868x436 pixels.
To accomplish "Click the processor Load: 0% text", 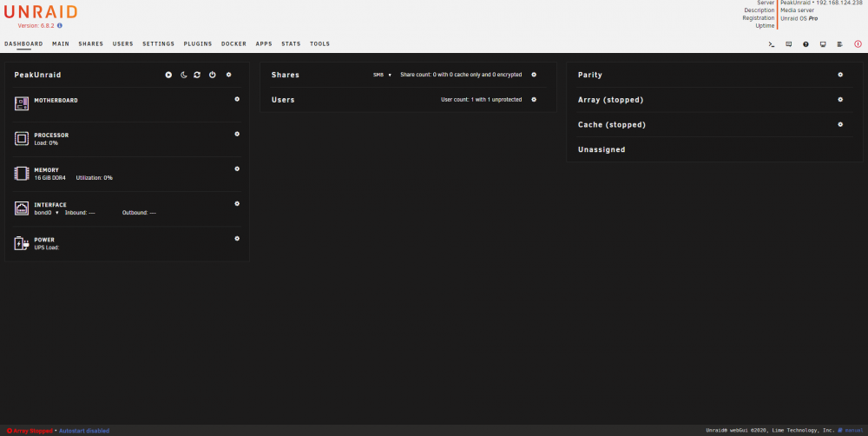I will [46, 143].
